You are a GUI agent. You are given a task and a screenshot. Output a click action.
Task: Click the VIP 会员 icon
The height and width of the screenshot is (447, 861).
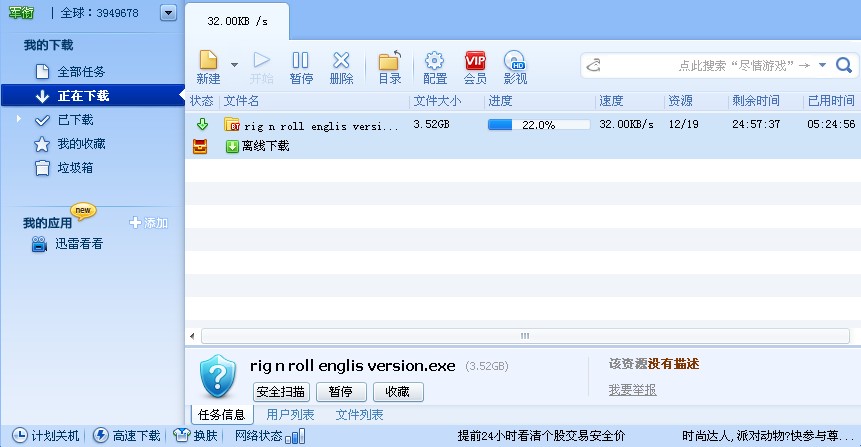475,62
